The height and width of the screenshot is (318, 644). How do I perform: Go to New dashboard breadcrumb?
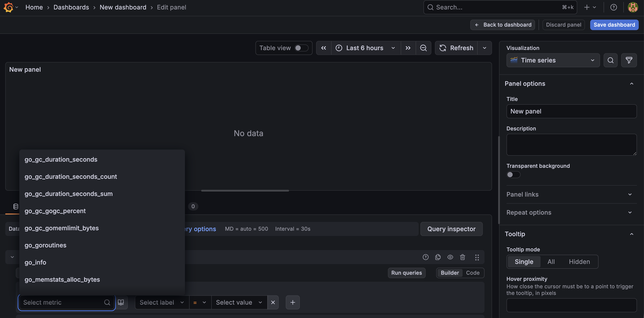(x=123, y=7)
